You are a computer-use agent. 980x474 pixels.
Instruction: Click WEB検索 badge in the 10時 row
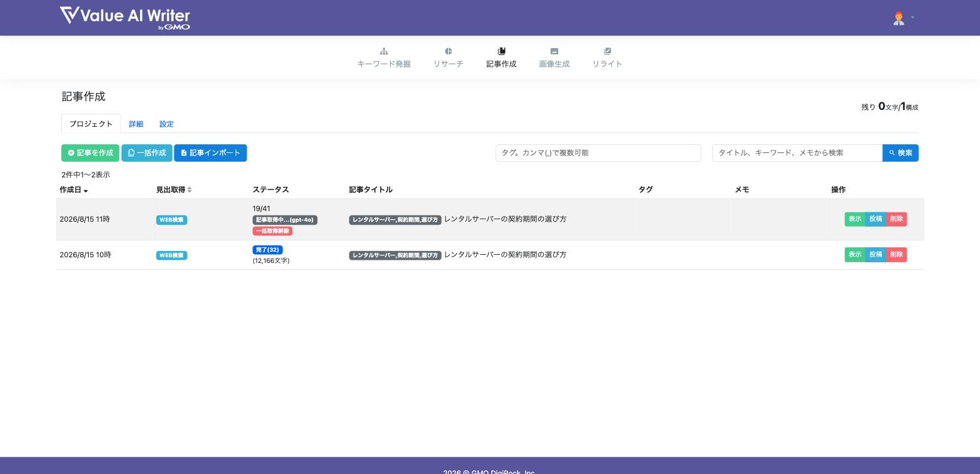[x=172, y=255]
